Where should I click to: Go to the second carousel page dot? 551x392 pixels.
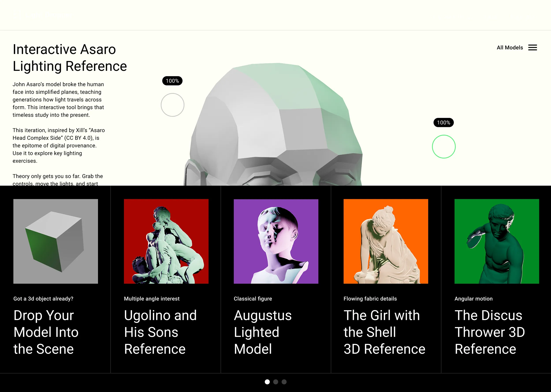coord(275,382)
